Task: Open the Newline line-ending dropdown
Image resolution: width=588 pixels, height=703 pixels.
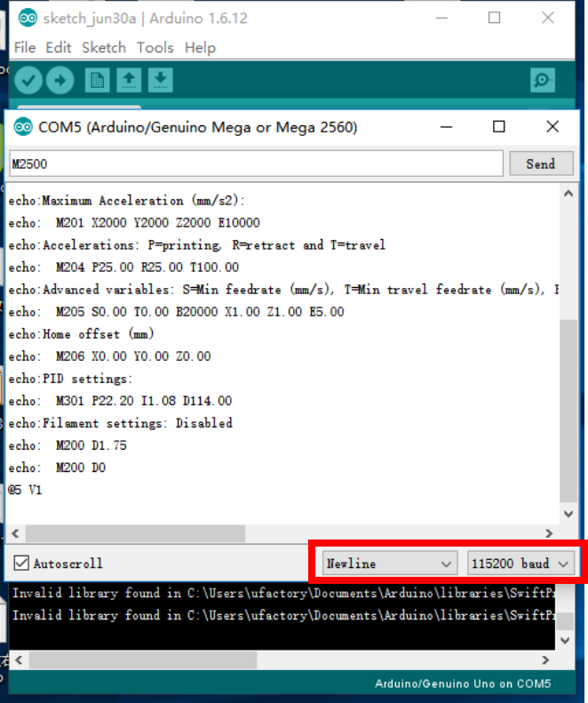Action: pyautogui.click(x=389, y=563)
